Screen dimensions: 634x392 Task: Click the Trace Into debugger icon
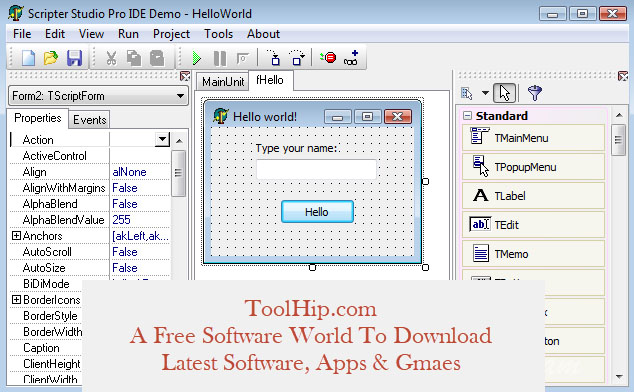pyautogui.click(x=274, y=58)
